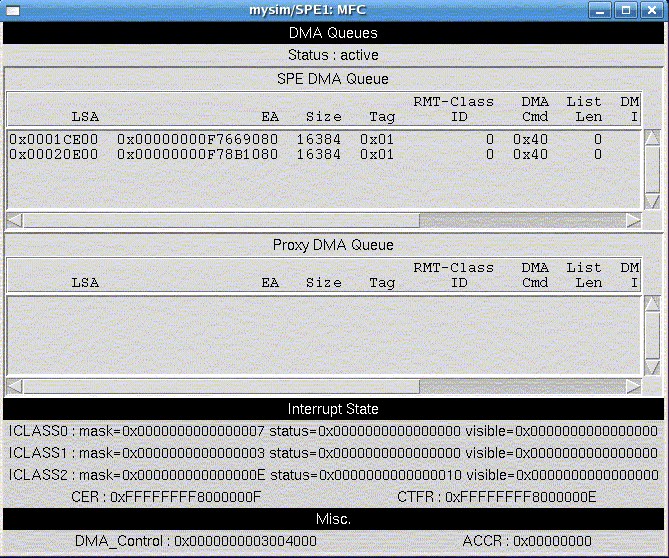Viewport: 669px width, 558px height.
Task: Click SPE DMA Queue scroll right arrow
Action: (634, 221)
